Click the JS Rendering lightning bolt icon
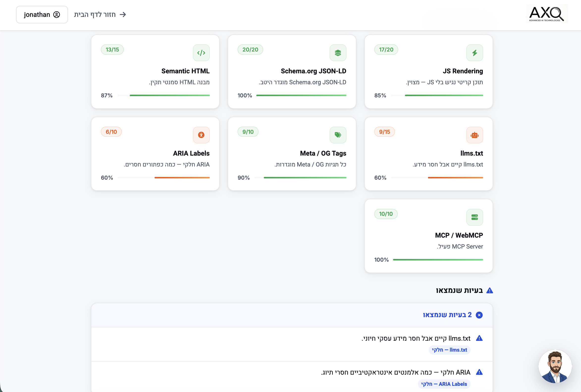Image resolution: width=581 pixels, height=392 pixels. tap(475, 53)
